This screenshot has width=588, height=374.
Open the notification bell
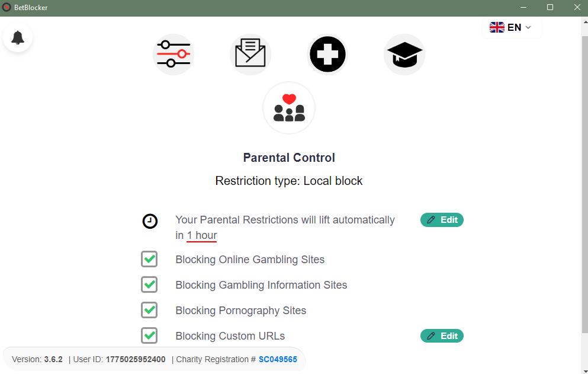click(18, 37)
